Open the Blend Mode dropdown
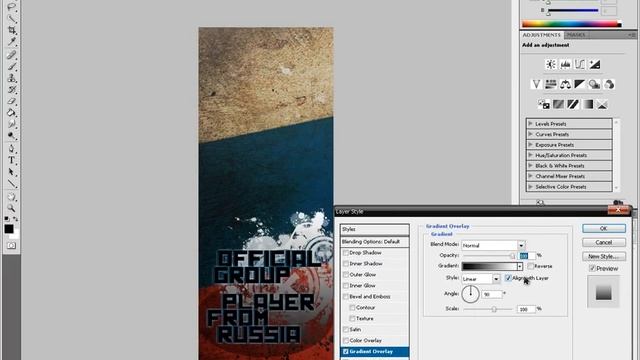The image size is (640, 360). 521,245
